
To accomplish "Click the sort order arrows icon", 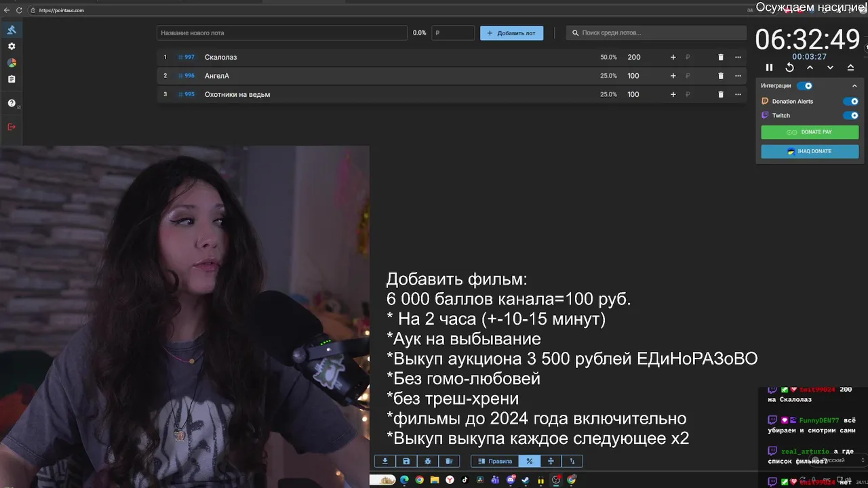I will [572, 461].
